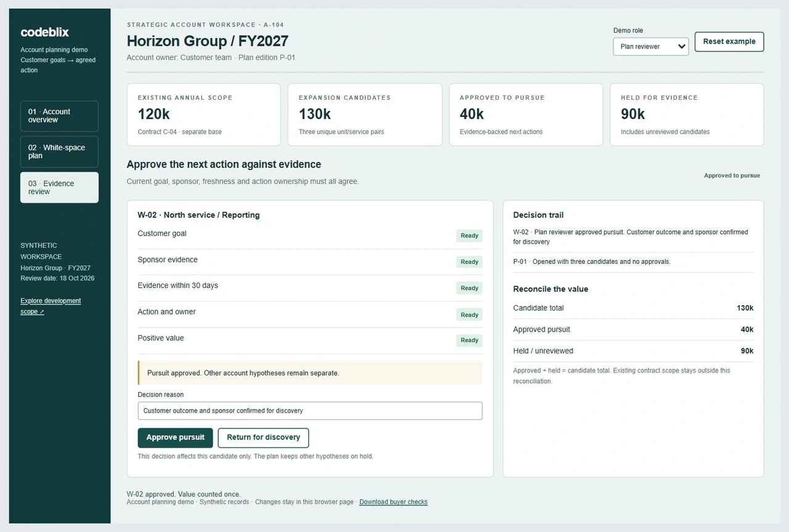
Task: Click the Demo role label
Action: tap(628, 30)
